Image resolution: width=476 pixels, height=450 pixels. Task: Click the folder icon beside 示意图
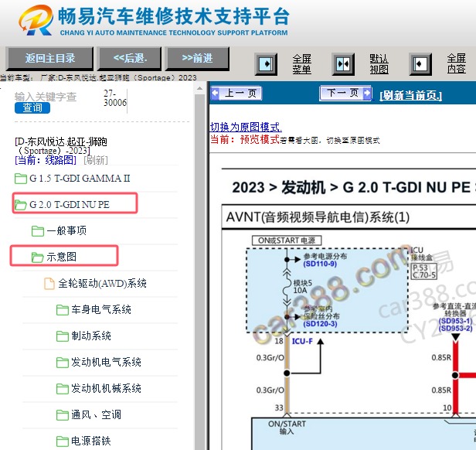click(x=38, y=257)
